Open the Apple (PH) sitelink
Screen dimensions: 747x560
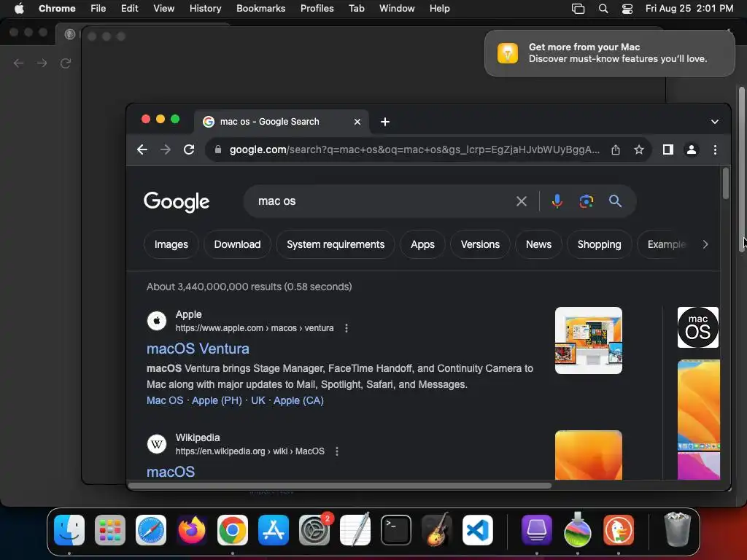pos(217,400)
